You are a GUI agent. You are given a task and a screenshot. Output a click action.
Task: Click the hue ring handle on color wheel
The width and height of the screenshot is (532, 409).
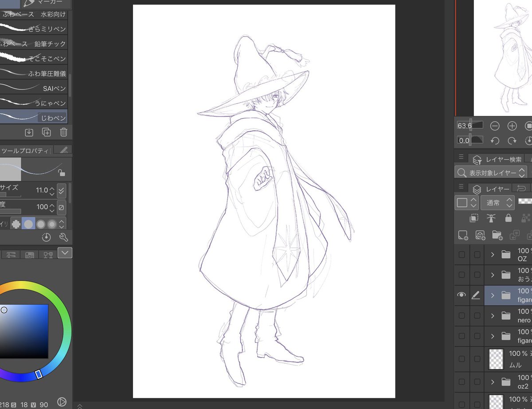(x=39, y=374)
